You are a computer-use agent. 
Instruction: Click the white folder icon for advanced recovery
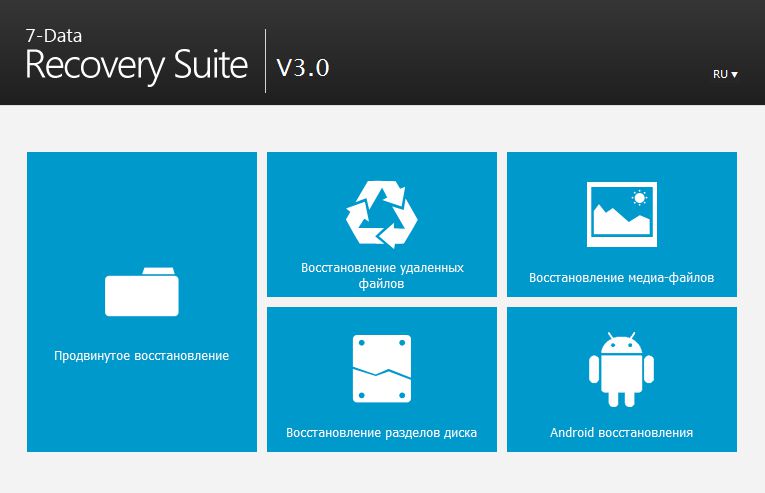coord(141,291)
